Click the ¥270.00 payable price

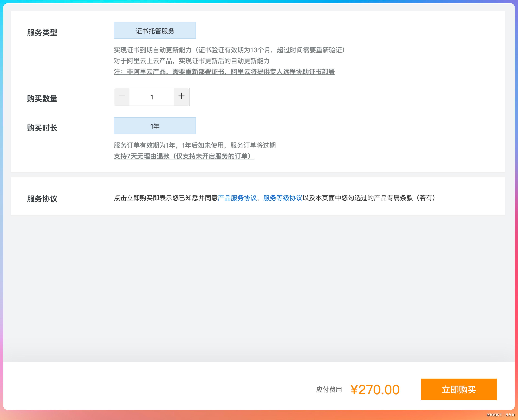coord(375,390)
